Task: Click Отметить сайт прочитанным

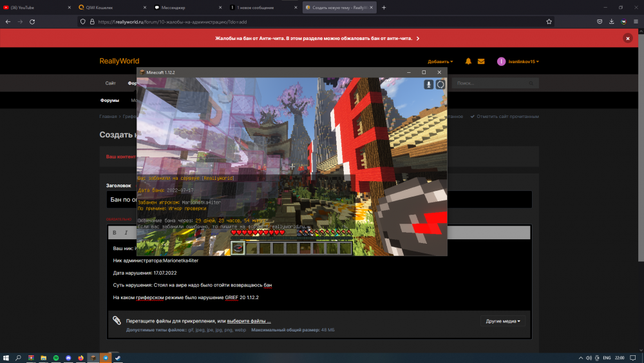Action: [x=505, y=116]
